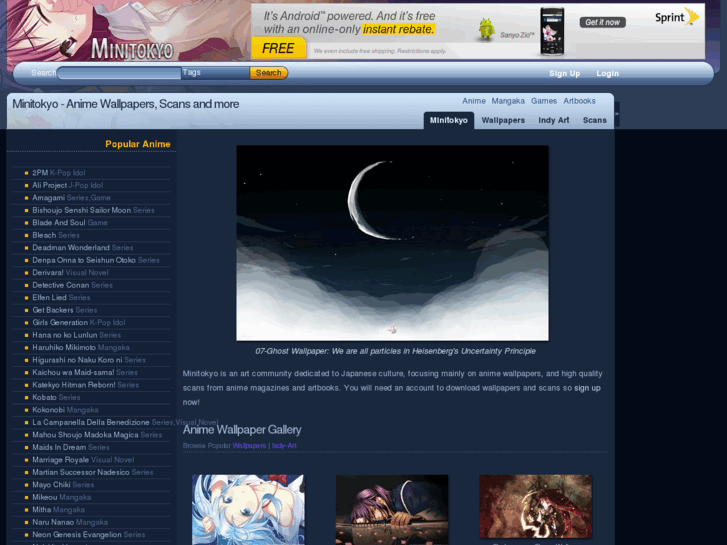Open Maids In Dream entry
Viewport: 727px width, 545px height.
coord(59,448)
